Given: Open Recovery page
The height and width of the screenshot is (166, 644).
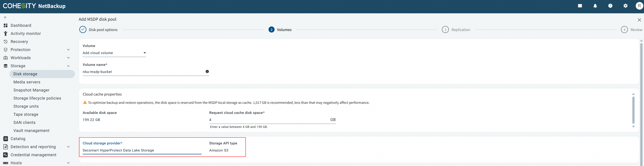Looking at the screenshot, I should (19, 42).
